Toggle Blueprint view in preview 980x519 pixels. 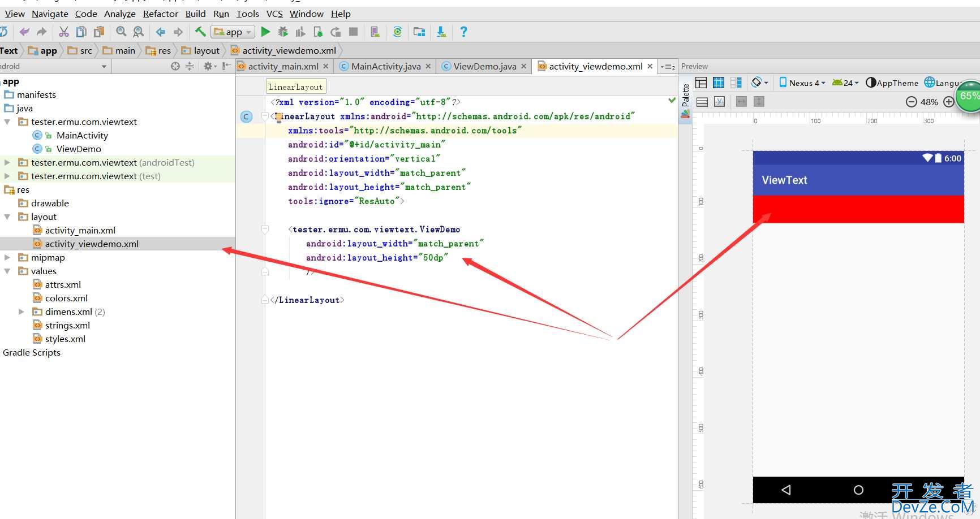719,83
